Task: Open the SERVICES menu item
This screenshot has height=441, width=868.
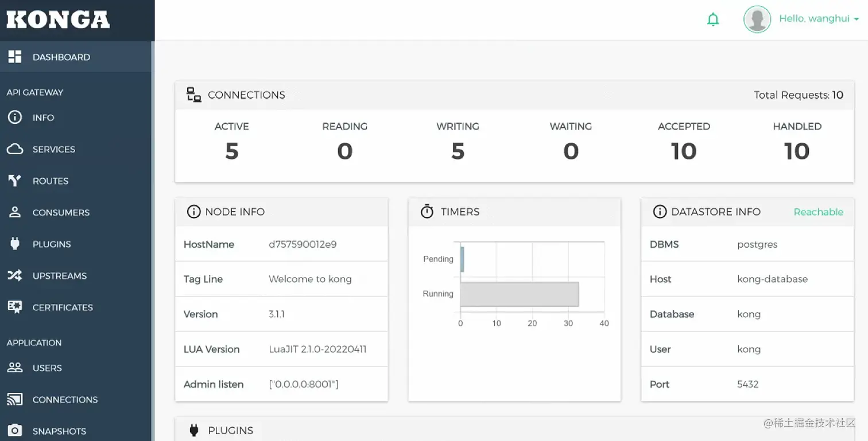Action: click(x=76, y=149)
